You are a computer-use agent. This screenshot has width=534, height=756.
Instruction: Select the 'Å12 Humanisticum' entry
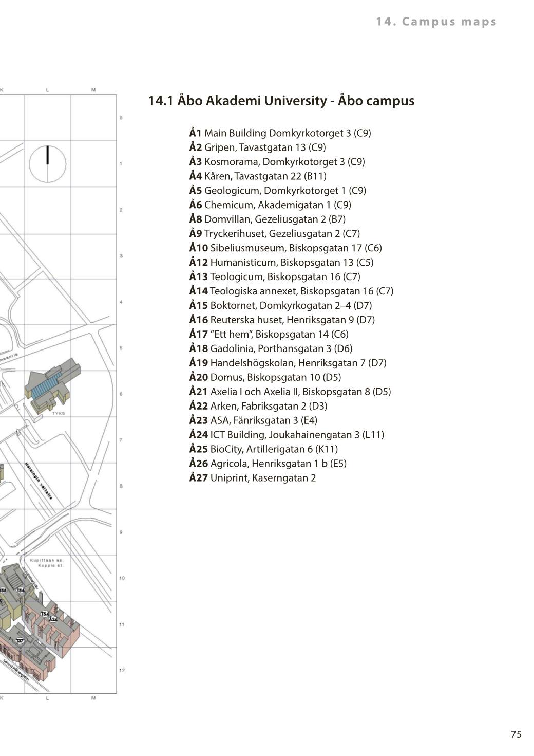[x=281, y=263]
